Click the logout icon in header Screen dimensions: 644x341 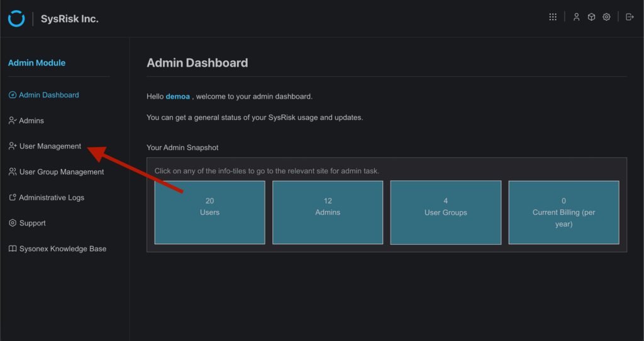point(630,17)
